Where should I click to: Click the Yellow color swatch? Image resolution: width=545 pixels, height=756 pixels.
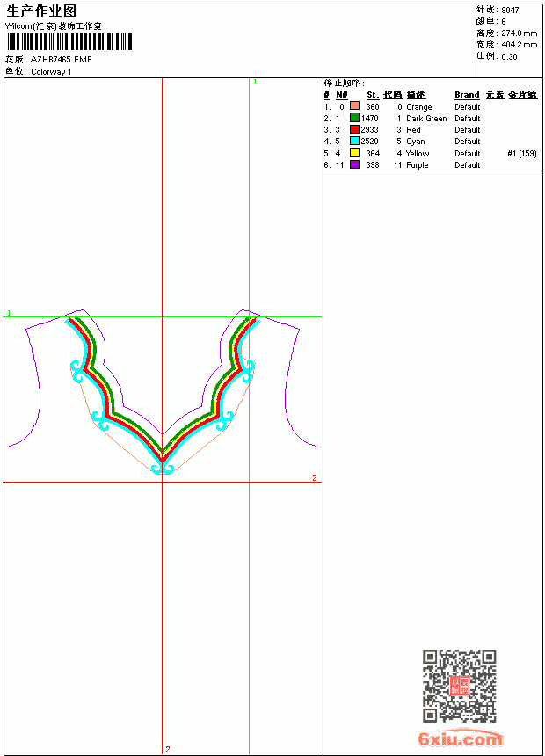[354, 153]
